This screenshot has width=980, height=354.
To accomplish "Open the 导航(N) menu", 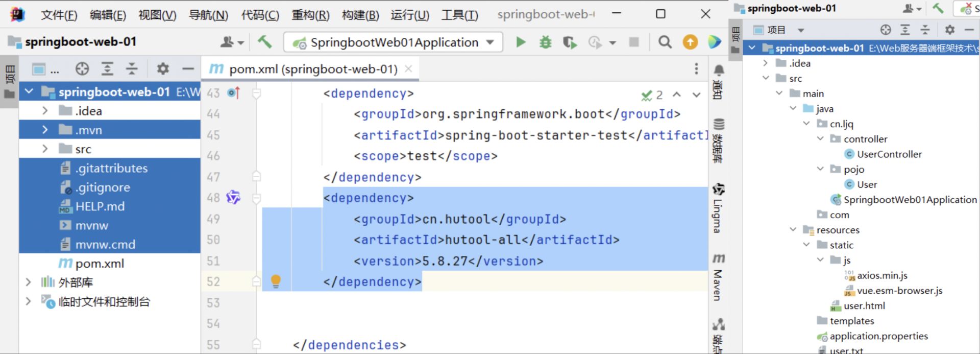I will point(208,15).
